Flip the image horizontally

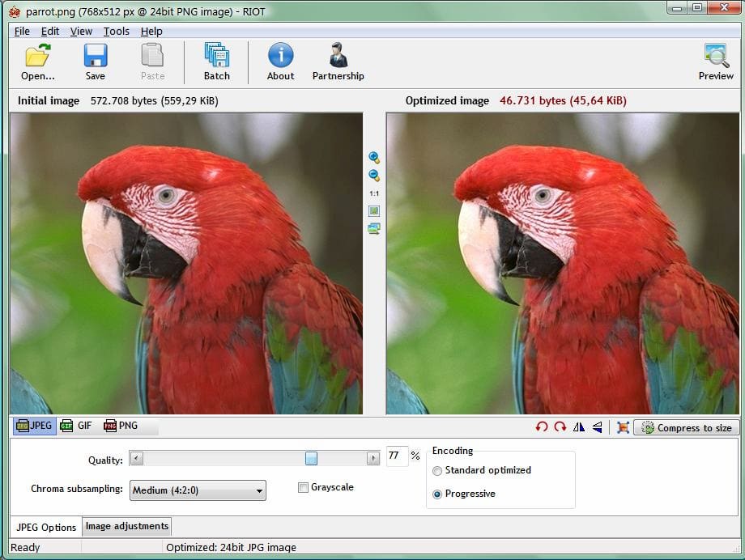point(579,427)
